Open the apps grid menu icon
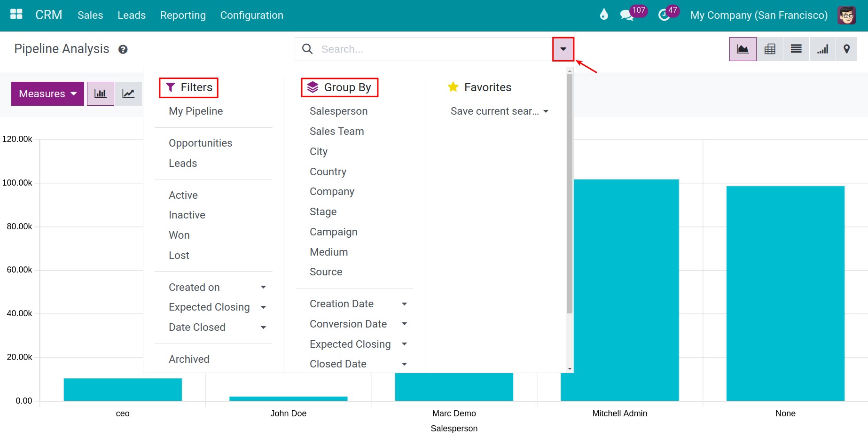This screenshot has height=437, width=868. coord(16,15)
